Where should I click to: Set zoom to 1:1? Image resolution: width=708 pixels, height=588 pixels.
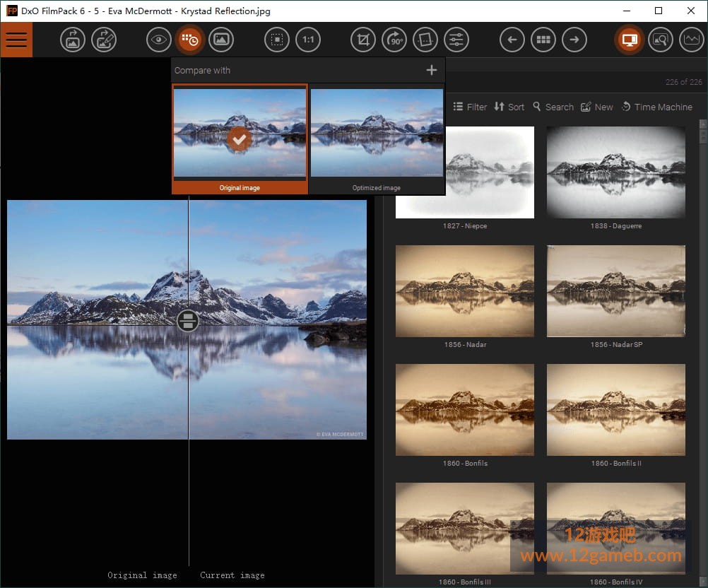point(308,40)
